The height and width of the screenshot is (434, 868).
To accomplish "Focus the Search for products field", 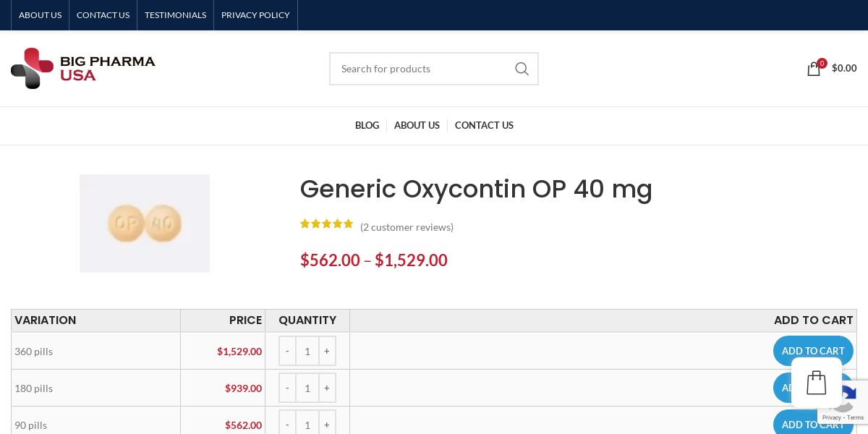I will [x=423, y=69].
